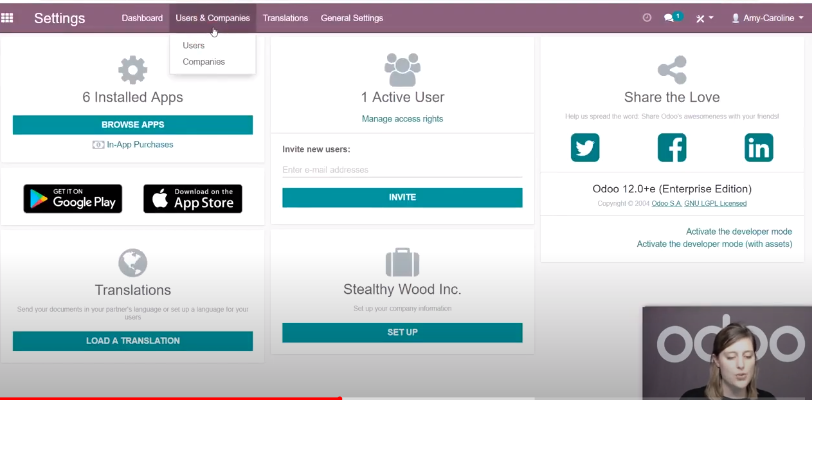Viewport: 819px width, 460px height.
Task: Open the Odoo S.A. link
Action: (666, 204)
